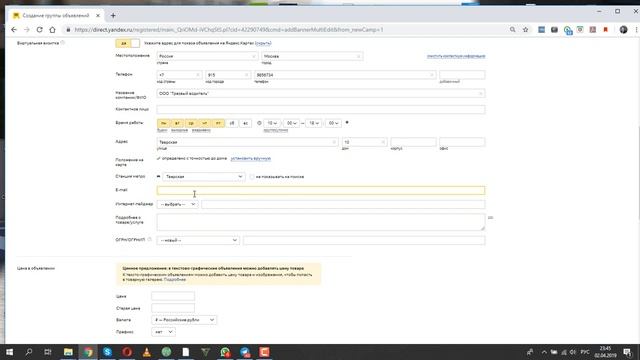Open Skype from the taskbar
The image size is (640, 360).
tap(107, 352)
